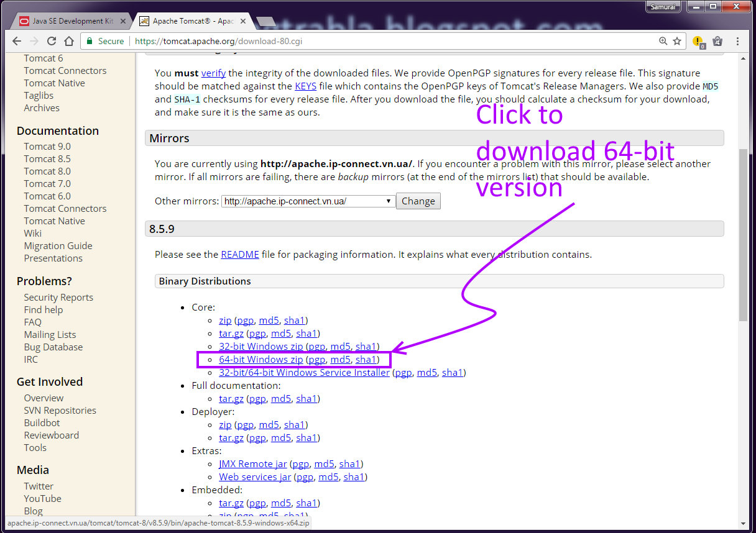The width and height of the screenshot is (756, 533).
Task: Download Deployer tar.gz link
Action: pos(231,438)
